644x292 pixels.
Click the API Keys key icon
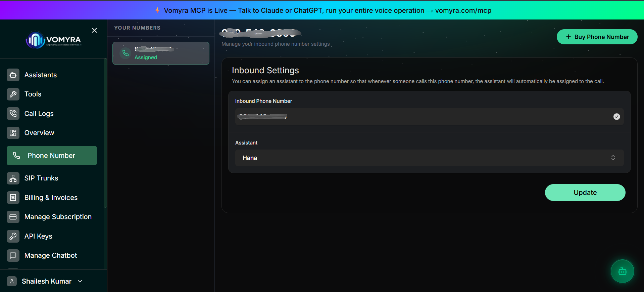[x=13, y=236]
